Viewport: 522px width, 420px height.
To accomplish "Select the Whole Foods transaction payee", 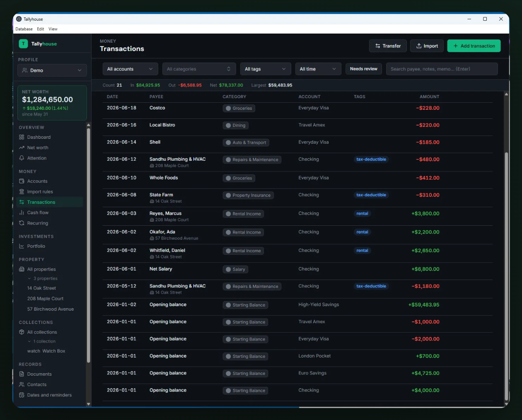I will point(164,178).
